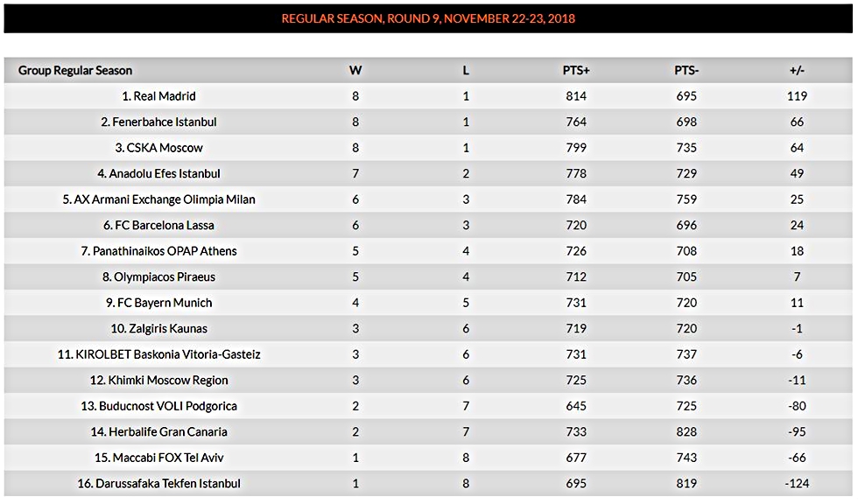This screenshot has height=504, width=858.
Task: Click the Regular Season Round 9 banner
Action: (428, 18)
